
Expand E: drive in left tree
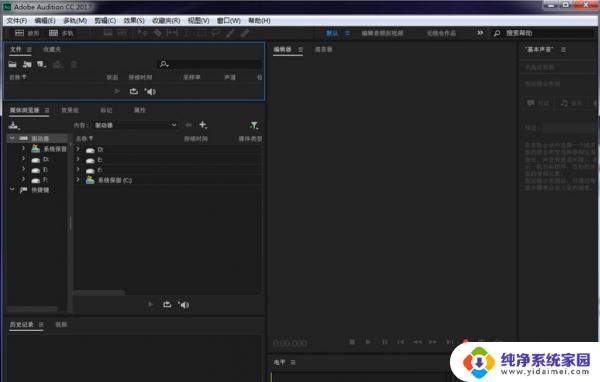click(x=23, y=169)
